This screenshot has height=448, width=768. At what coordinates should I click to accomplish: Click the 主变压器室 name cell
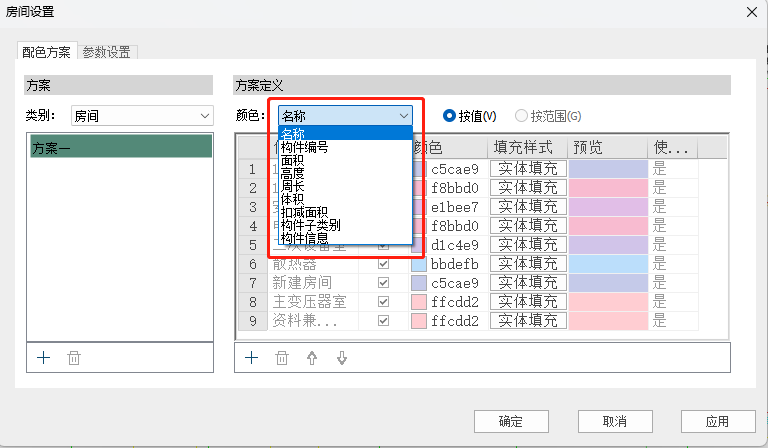point(313,302)
